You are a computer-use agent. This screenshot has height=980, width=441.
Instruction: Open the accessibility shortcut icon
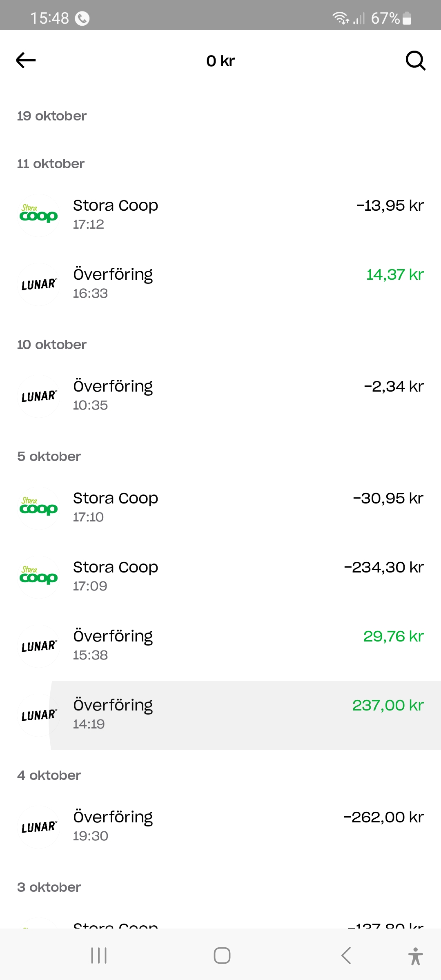click(415, 956)
